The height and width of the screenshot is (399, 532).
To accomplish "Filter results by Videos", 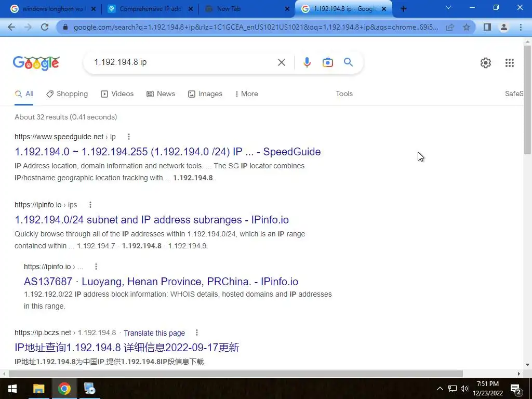I will coord(117,94).
